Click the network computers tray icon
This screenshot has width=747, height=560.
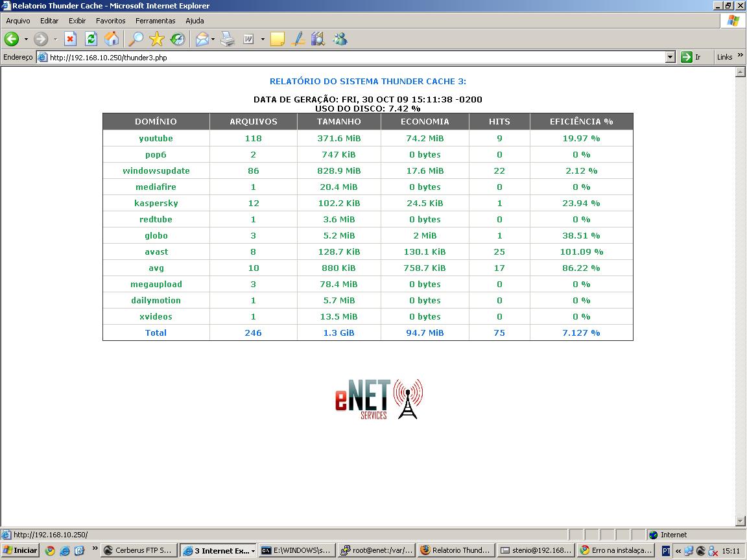click(x=689, y=551)
